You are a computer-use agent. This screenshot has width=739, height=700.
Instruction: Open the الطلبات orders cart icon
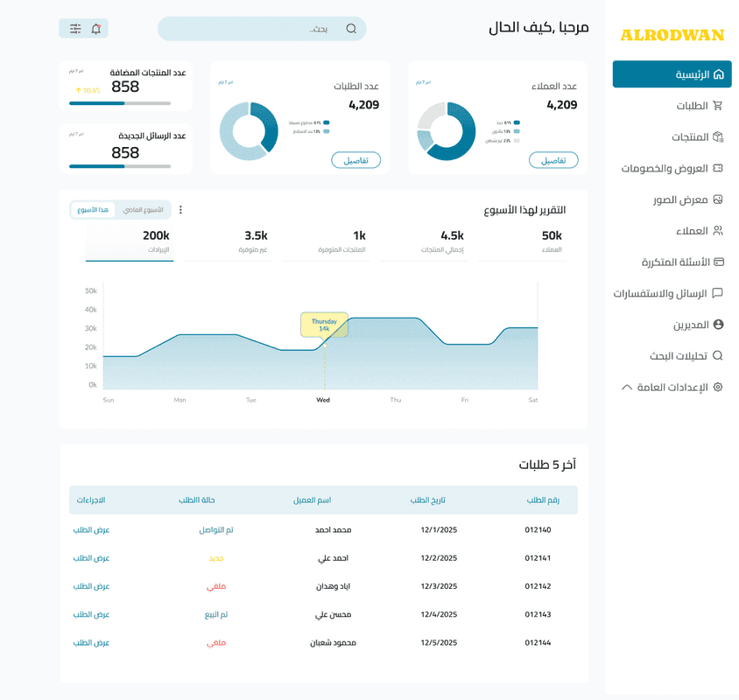[x=718, y=106]
